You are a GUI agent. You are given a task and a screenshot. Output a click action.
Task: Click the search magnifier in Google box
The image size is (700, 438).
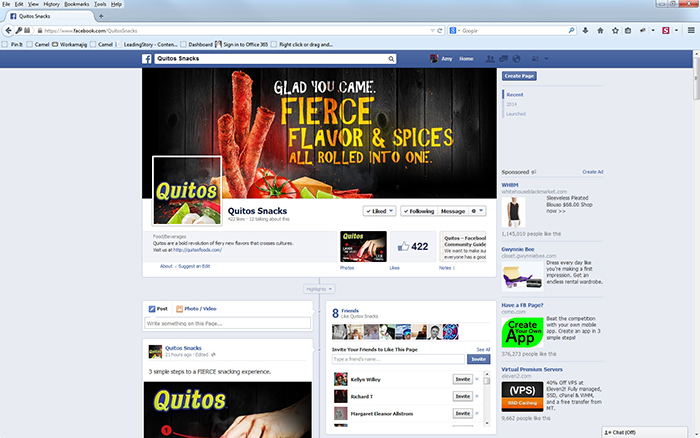click(x=571, y=30)
